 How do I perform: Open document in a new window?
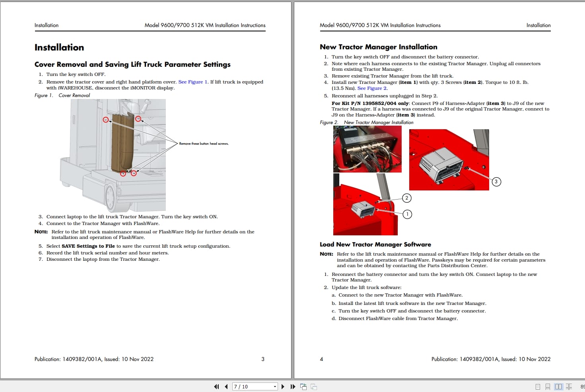(x=303, y=386)
